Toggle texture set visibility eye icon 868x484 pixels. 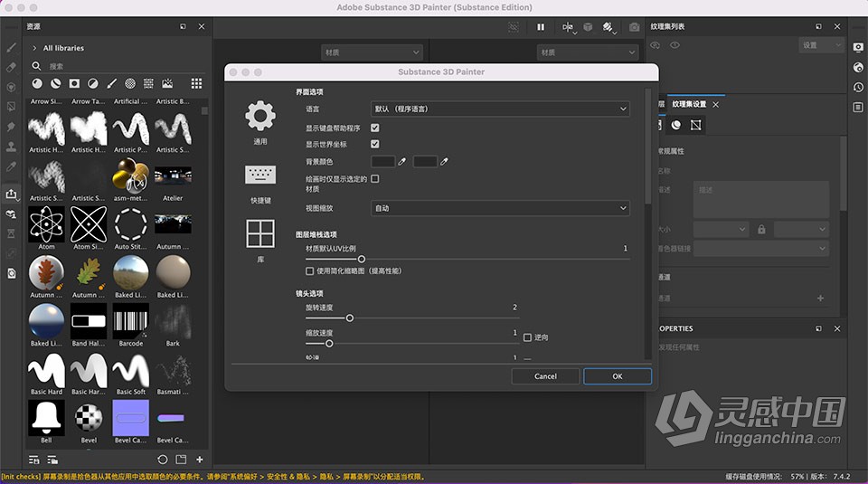coord(675,45)
